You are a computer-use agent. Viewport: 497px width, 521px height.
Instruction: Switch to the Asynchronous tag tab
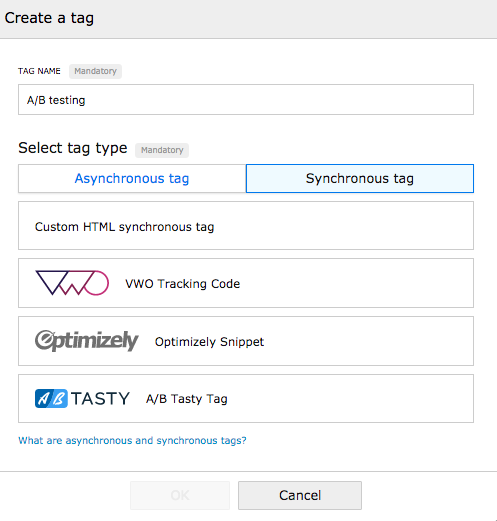(x=132, y=178)
